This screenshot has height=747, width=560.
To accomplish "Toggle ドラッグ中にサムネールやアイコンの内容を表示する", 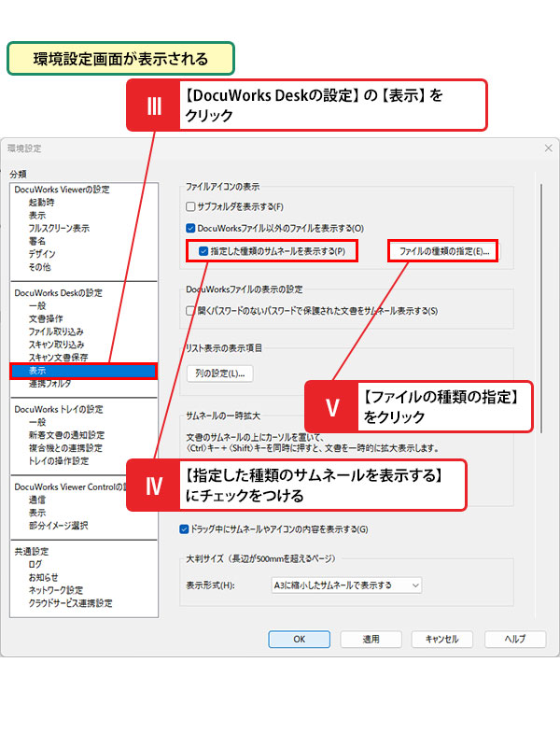I will tap(184, 529).
